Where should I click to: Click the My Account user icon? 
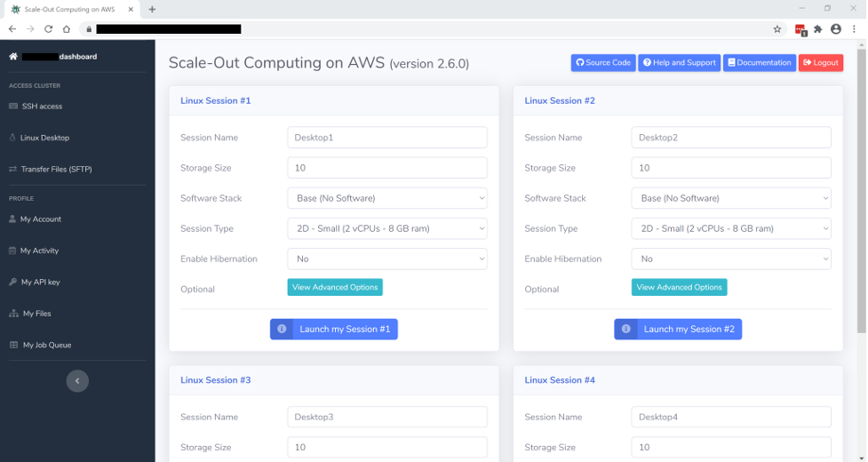click(x=12, y=219)
